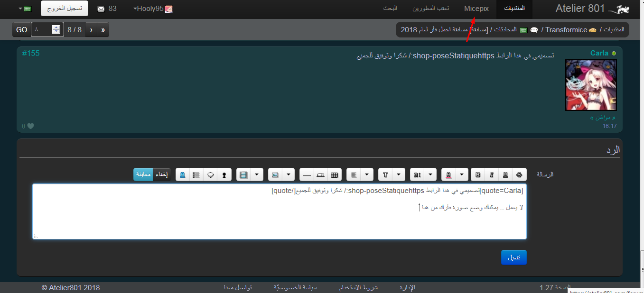Viewport: 644px width, 293px height.
Task: Open private messages envelope icon
Action: pyautogui.click(x=101, y=9)
